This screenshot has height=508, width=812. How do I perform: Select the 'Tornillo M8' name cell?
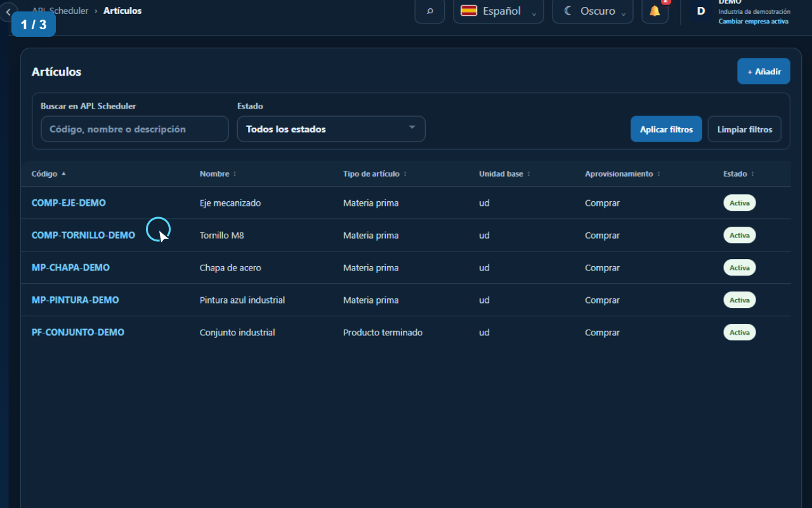pyautogui.click(x=222, y=236)
